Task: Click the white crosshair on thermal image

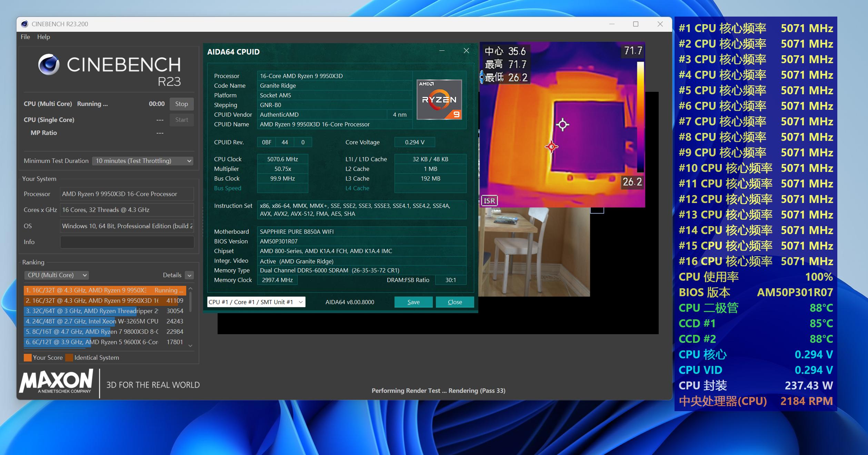Action: click(562, 125)
